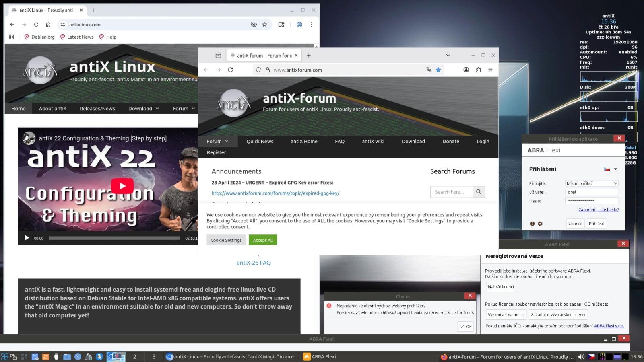Open the language flag dropdown in ABRA login

[x=611, y=169]
